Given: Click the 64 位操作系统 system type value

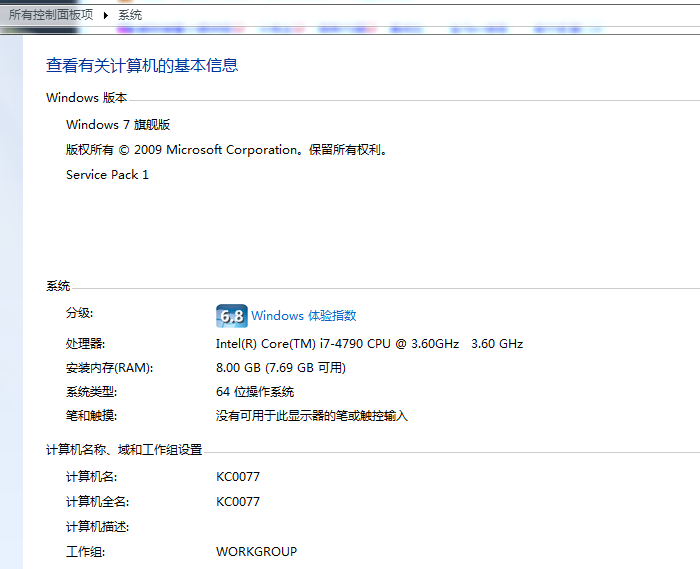Looking at the screenshot, I should 255,392.
